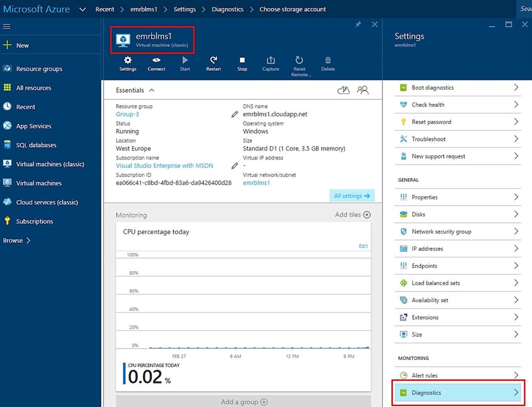532x407 pixels.
Task: Click the Recent clock icon
Action: point(7,106)
